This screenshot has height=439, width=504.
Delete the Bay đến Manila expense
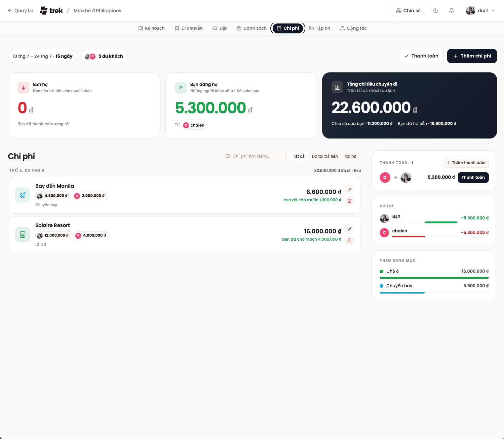point(349,201)
